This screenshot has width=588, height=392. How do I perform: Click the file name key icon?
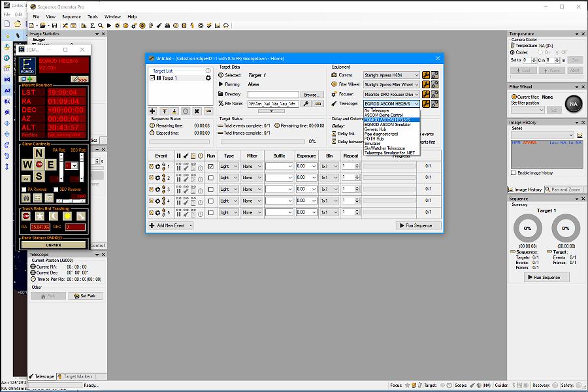click(x=306, y=103)
